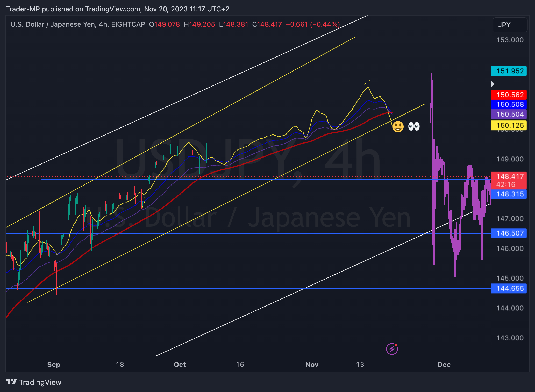Click the smiley face emoji on chart
The width and height of the screenshot is (535, 392).
(398, 127)
